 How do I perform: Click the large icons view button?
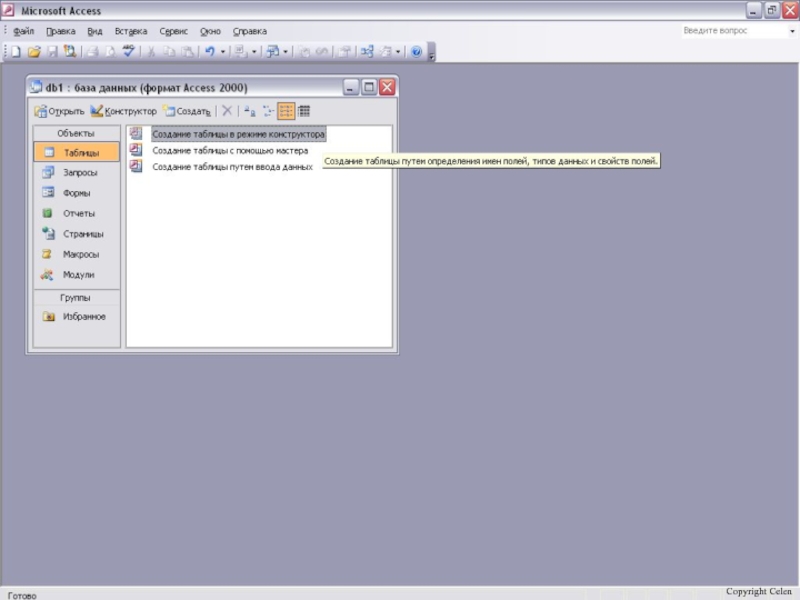(x=250, y=112)
